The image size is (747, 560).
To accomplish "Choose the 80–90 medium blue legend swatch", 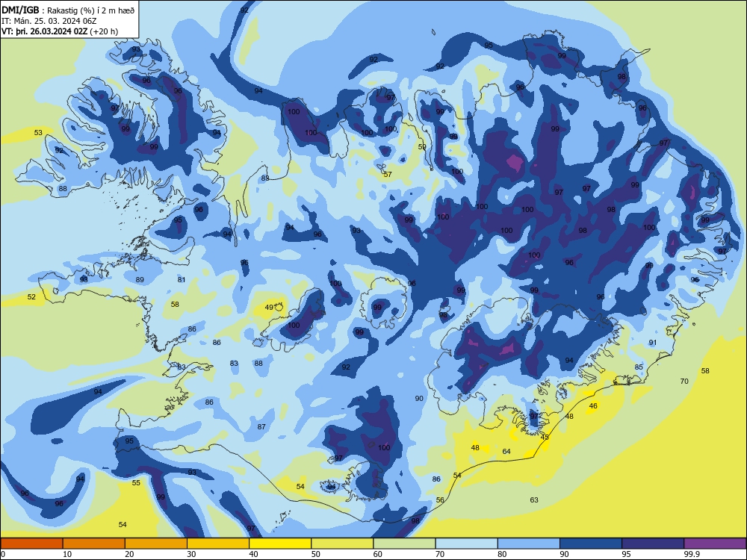I will 529,544.
